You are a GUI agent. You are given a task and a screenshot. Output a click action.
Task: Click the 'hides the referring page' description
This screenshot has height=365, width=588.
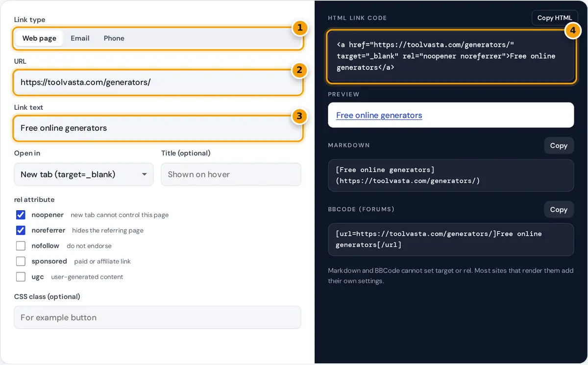pyautogui.click(x=108, y=230)
